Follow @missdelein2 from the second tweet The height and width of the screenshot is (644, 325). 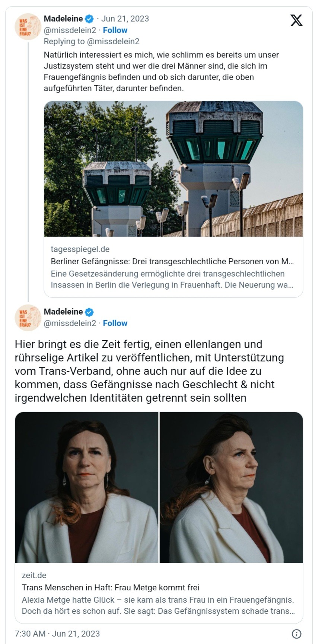point(115,323)
